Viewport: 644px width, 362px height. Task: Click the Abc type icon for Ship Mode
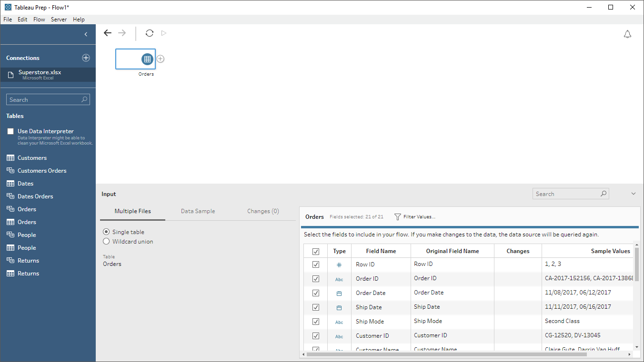[x=339, y=322]
